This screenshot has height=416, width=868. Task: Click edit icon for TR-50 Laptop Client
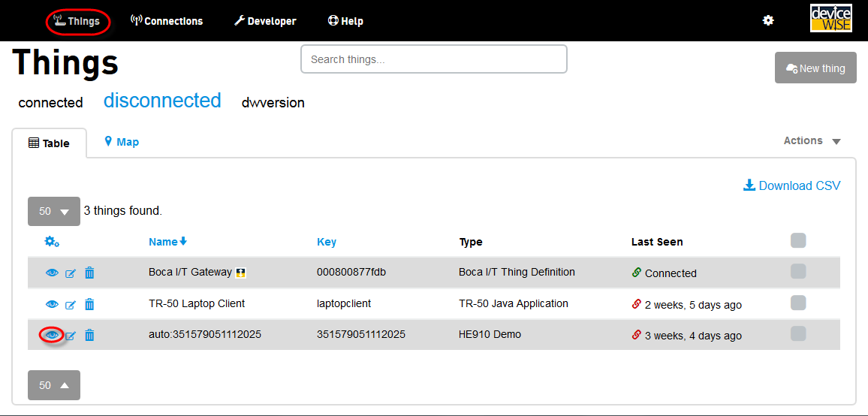(x=71, y=305)
